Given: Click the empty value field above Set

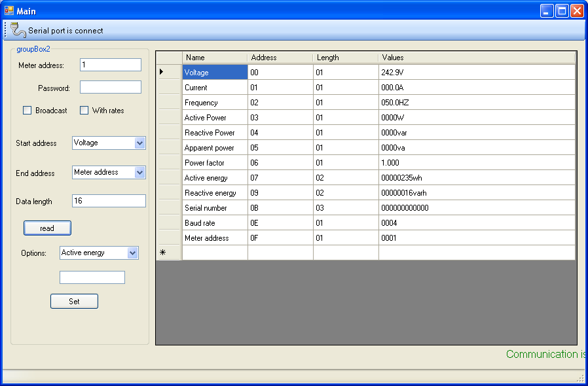Looking at the screenshot, I should (x=92, y=277).
